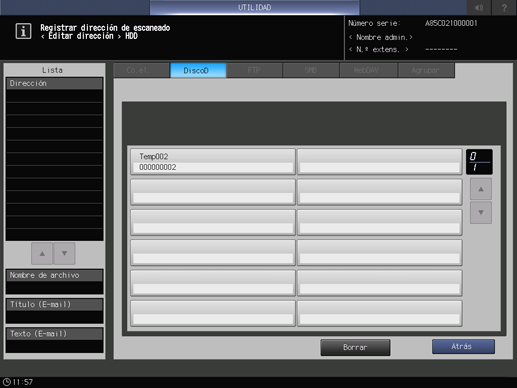Click the Nombre admin. label
Screen dimensions: 517x388
pyautogui.click(x=380, y=37)
